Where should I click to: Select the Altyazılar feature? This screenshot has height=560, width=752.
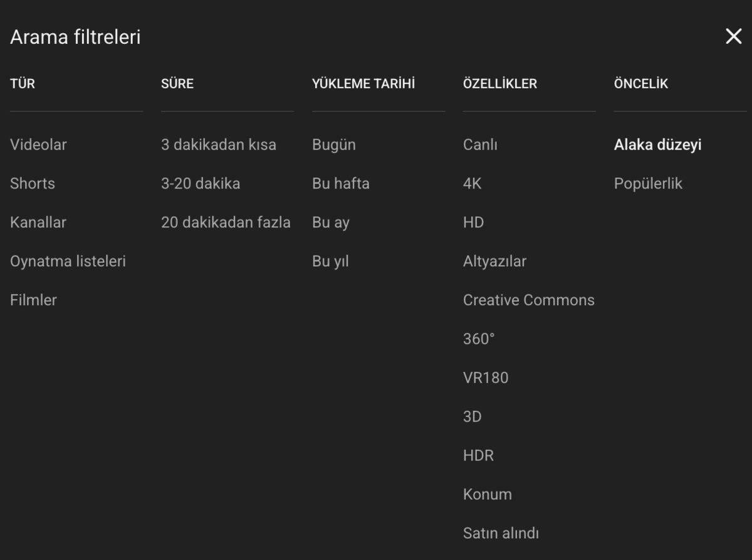coord(494,261)
